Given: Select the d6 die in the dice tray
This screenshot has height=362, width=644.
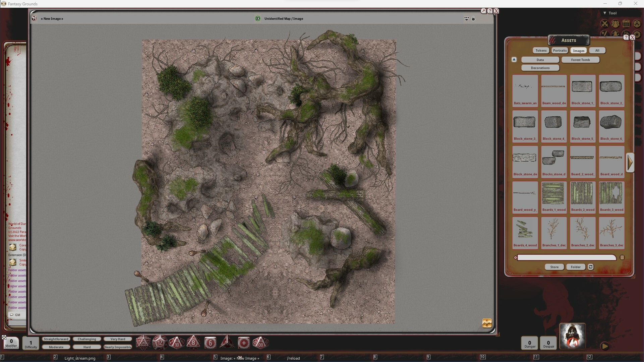Looking at the screenshot, I should [x=210, y=343].
